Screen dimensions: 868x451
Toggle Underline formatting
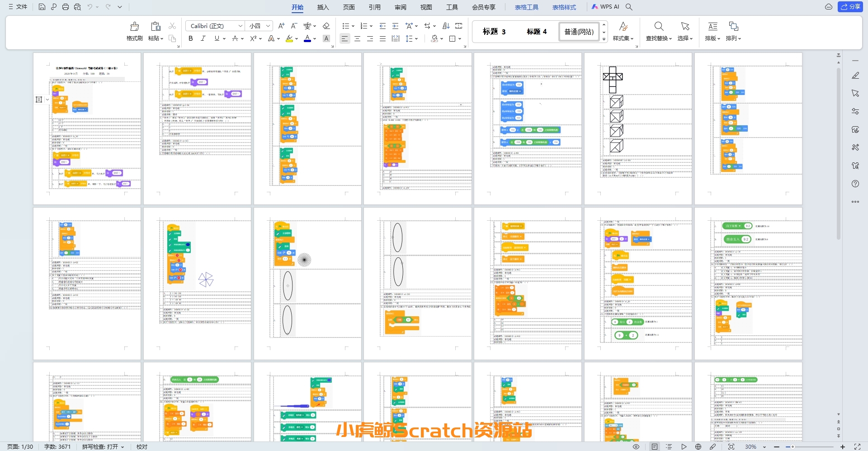coord(217,38)
